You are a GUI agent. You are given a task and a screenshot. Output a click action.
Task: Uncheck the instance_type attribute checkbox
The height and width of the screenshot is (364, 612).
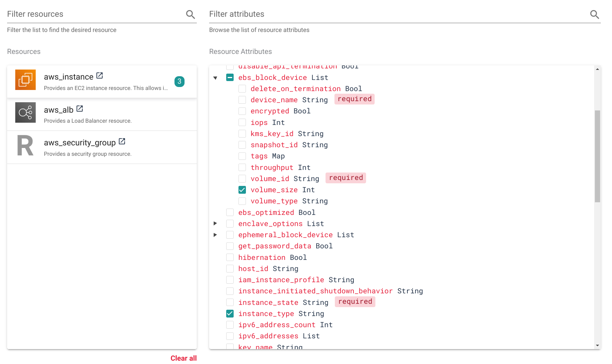coord(230,314)
